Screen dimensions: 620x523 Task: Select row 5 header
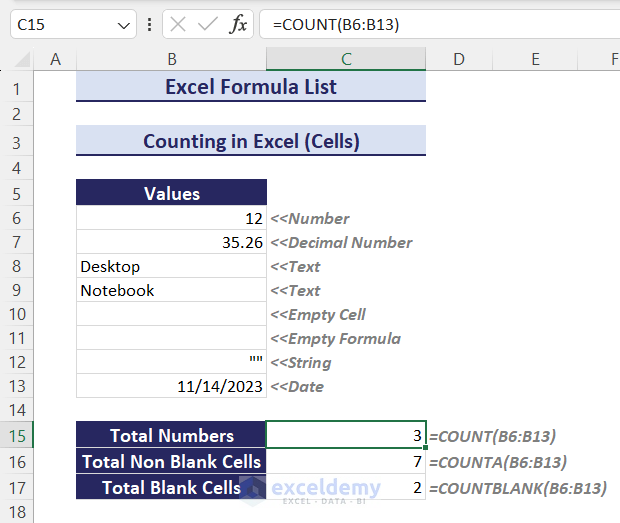pyautogui.click(x=17, y=193)
